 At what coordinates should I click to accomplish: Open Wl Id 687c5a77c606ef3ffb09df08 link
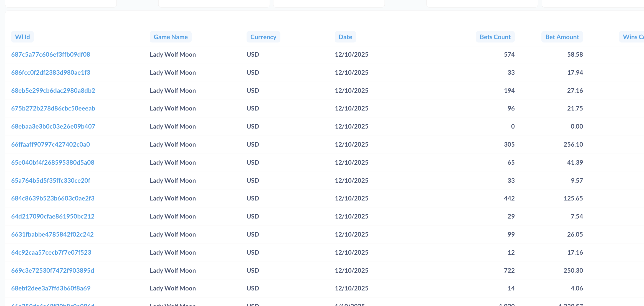(x=50, y=54)
